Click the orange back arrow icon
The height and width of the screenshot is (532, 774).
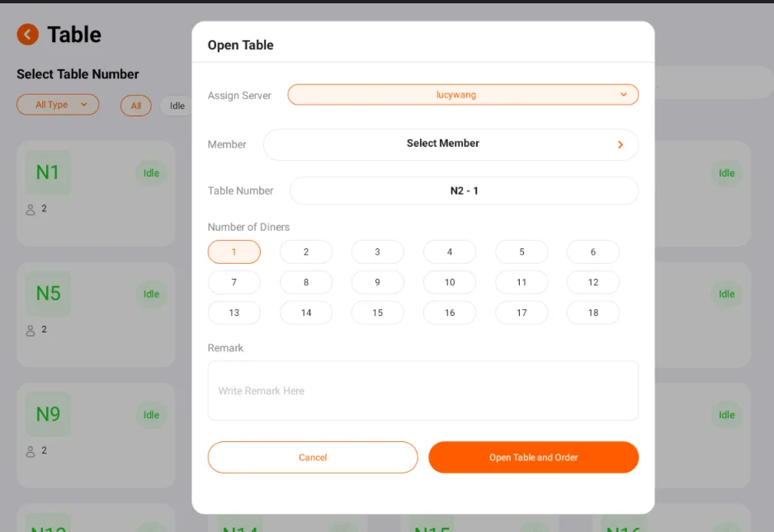[x=28, y=35]
